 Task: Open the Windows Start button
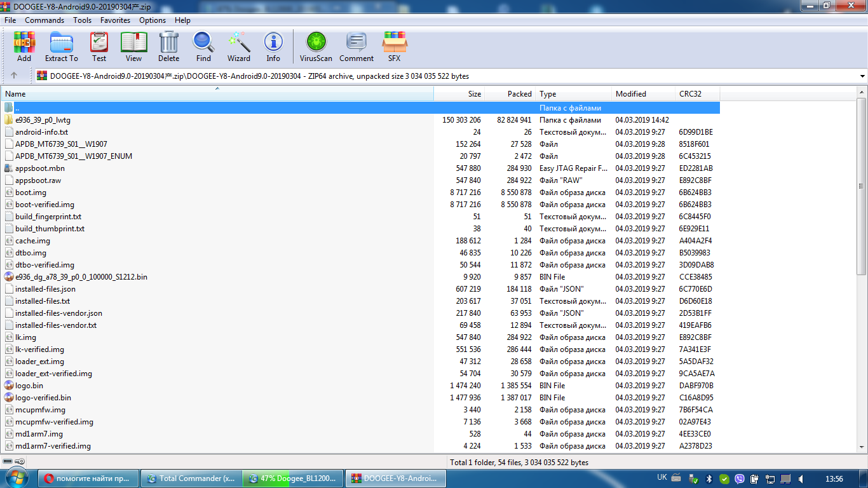(15, 478)
